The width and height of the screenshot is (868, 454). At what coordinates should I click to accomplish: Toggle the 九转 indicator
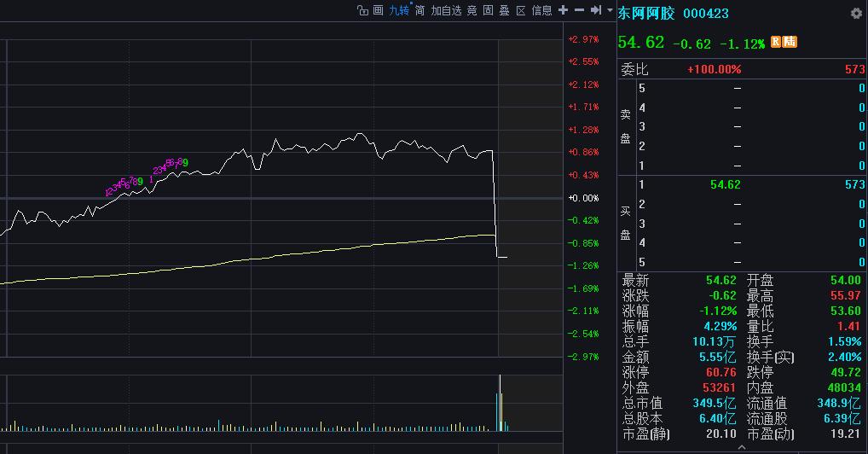click(399, 10)
